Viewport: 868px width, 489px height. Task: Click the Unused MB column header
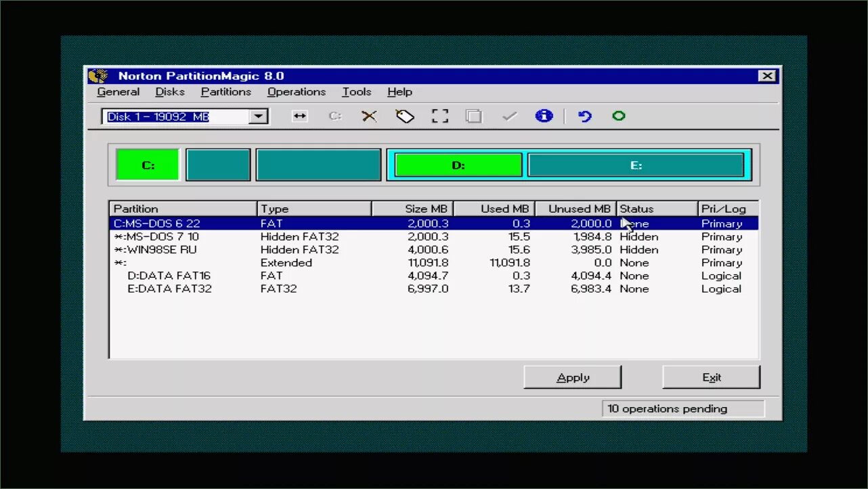tap(576, 209)
